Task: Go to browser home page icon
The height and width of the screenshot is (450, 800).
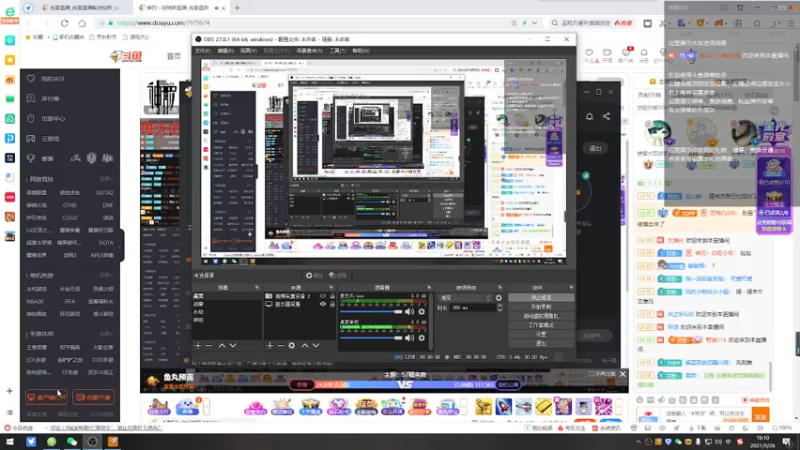Action: pyautogui.click(x=82, y=23)
